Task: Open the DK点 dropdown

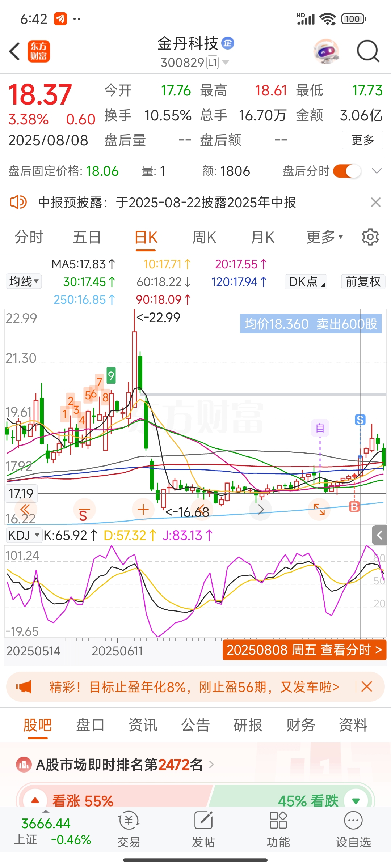Action: point(306,281)
